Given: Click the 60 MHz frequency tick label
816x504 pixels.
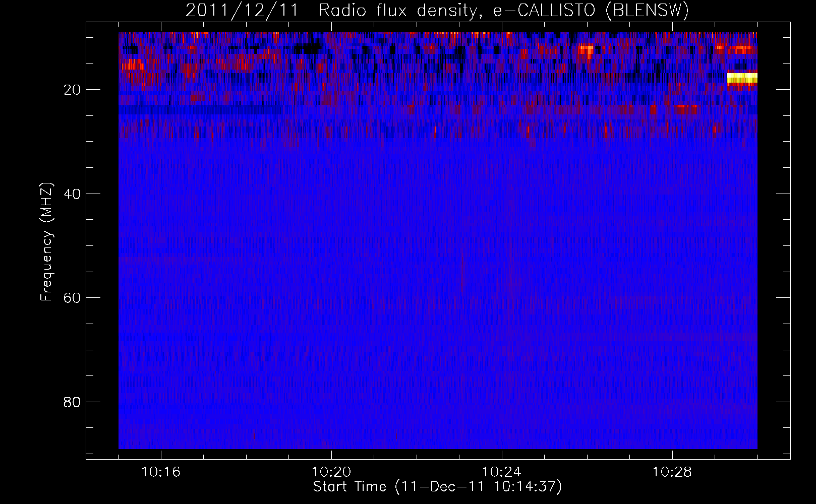Looking at the screenshot, I should pos(73,298).
